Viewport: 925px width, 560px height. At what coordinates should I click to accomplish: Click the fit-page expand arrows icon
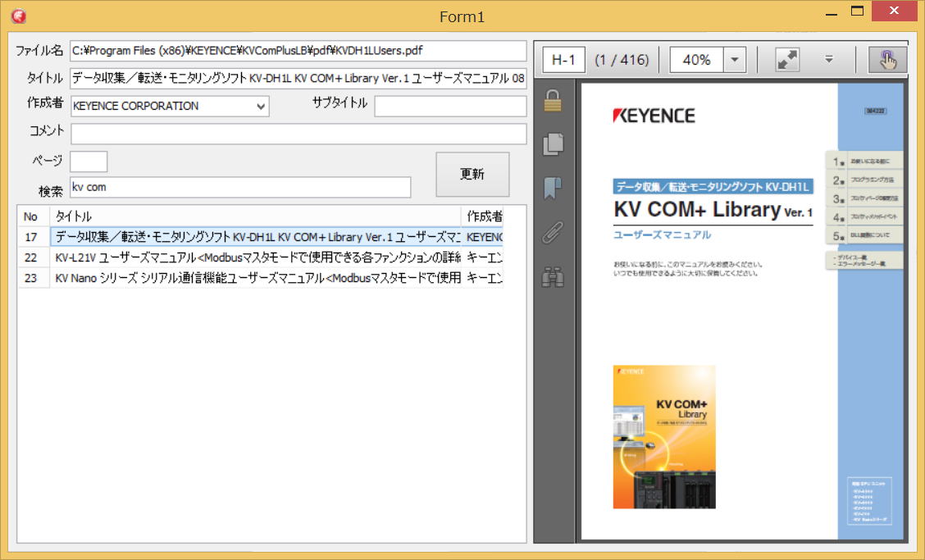[x=787, y=60]
